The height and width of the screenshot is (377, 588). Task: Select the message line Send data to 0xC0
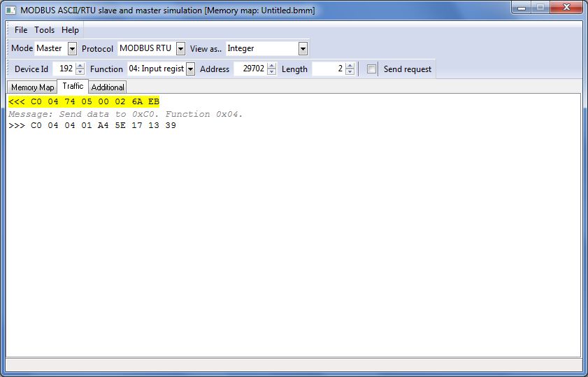(126, 114)
